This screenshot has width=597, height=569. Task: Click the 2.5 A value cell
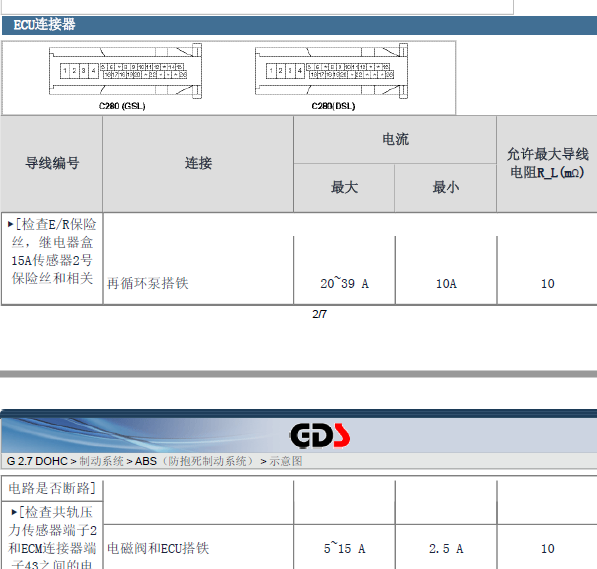(446, 548)
